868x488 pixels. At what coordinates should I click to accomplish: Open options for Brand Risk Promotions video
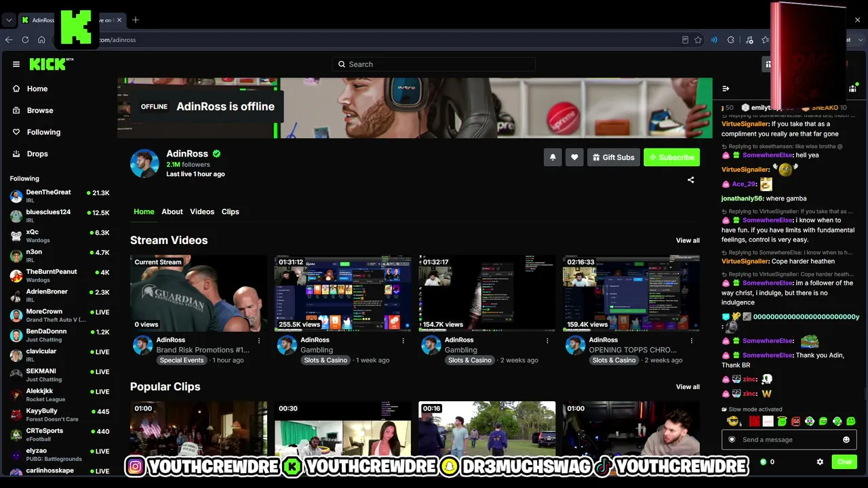point(258,340)
